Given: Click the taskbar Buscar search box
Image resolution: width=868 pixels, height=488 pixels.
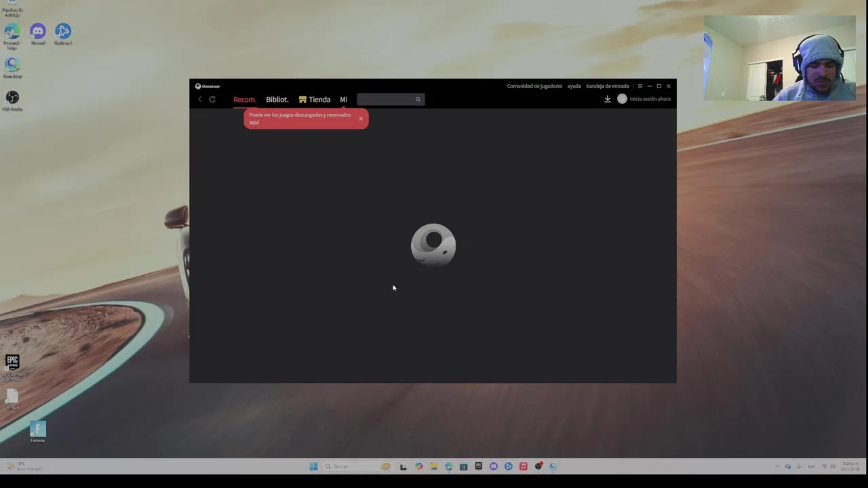Looking at the screenshot, I should (358, 466).
